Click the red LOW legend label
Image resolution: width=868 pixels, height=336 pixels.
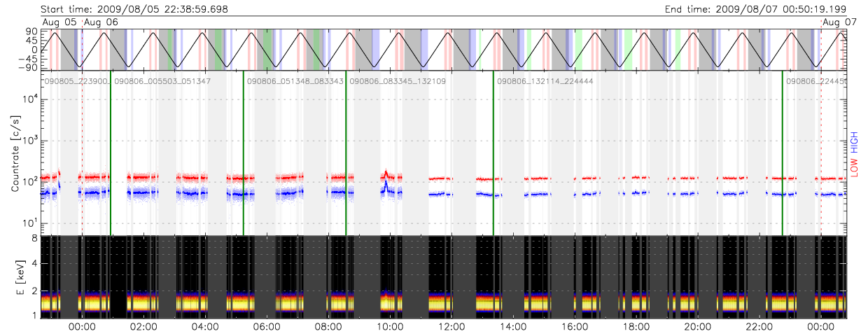855,167
